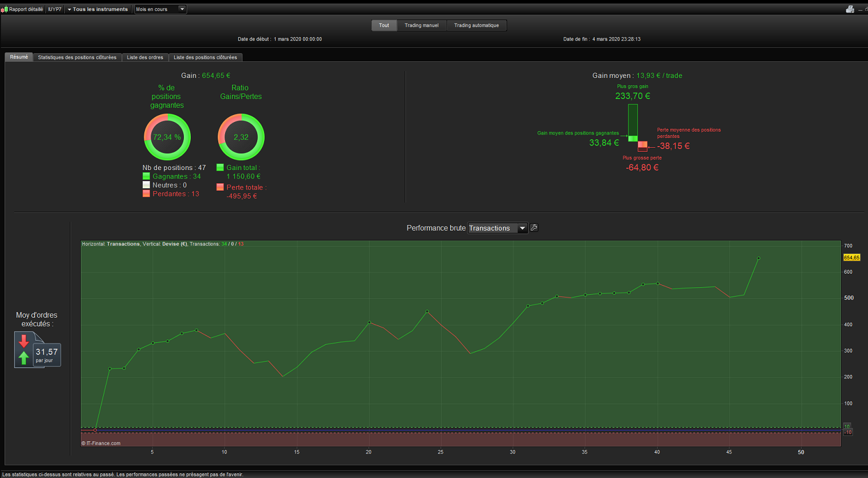This screenshot has width=868, height=478.
Task: Click the Gain total 1 150,60 € value
Action: click(243, 176)
